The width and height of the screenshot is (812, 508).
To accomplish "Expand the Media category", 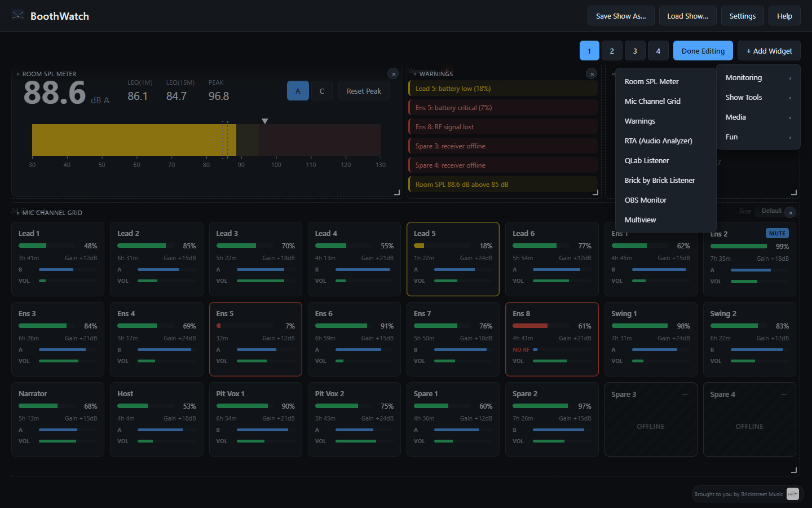I will [758, 117].
